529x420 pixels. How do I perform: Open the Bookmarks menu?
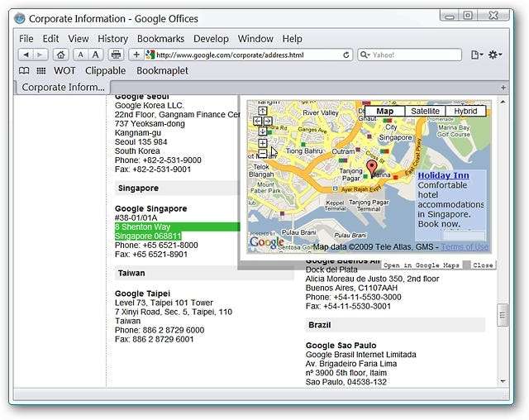click(161, 39)
